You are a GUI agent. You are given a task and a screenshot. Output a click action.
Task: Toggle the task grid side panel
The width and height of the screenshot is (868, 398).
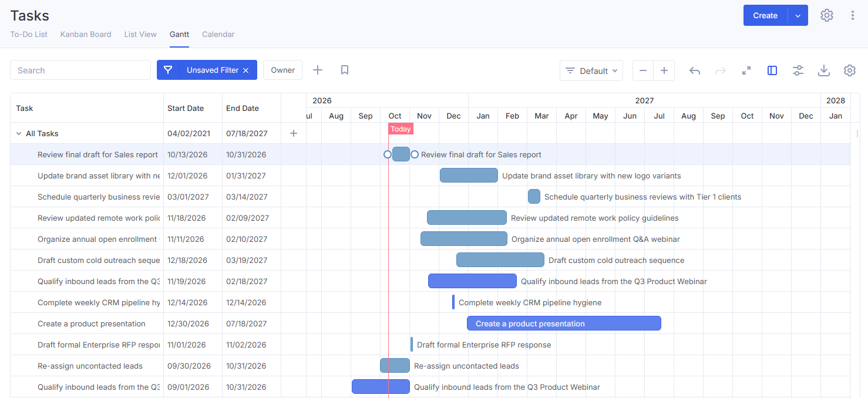(772, 70)
